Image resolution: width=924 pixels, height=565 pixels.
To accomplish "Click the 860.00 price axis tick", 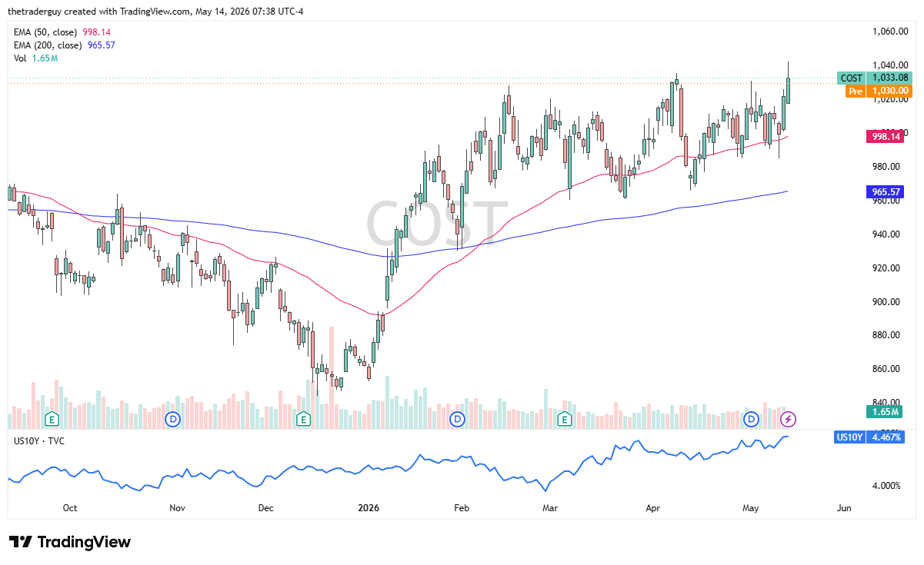I will click(886, 369).
